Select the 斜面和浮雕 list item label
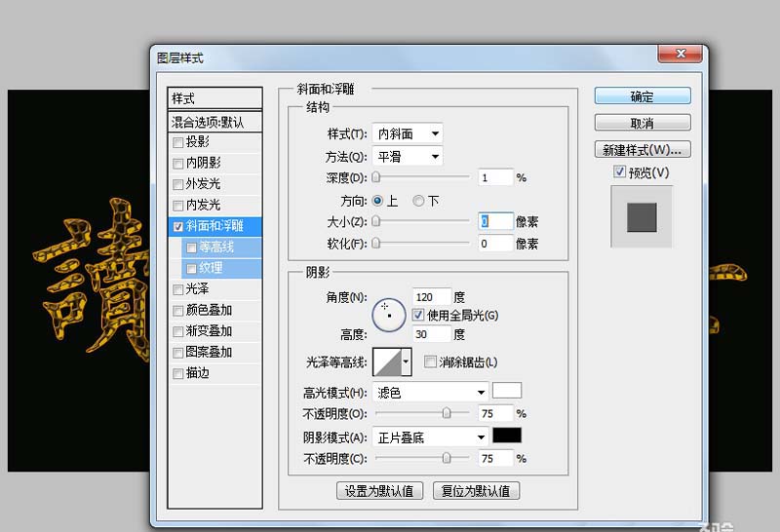The width and height of the screenshot is (780, 532). (x=214, y=226)
